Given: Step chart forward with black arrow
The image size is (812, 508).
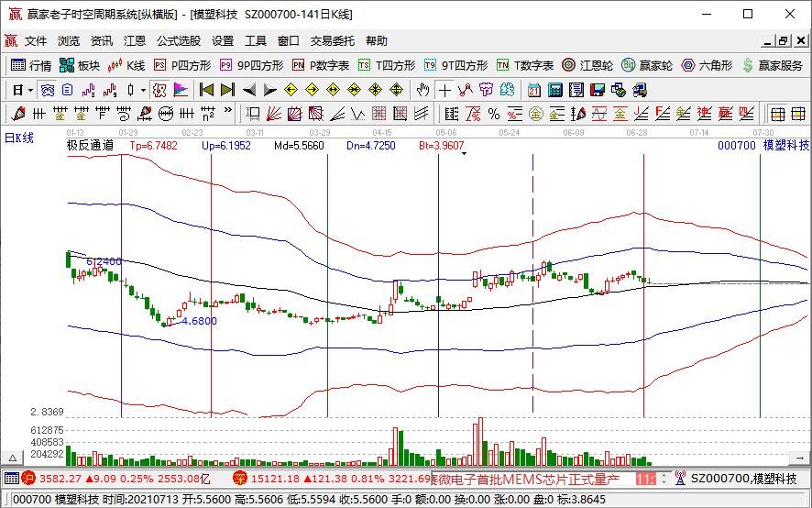Looking at the screenshot, I should click(x=269, y=90).
